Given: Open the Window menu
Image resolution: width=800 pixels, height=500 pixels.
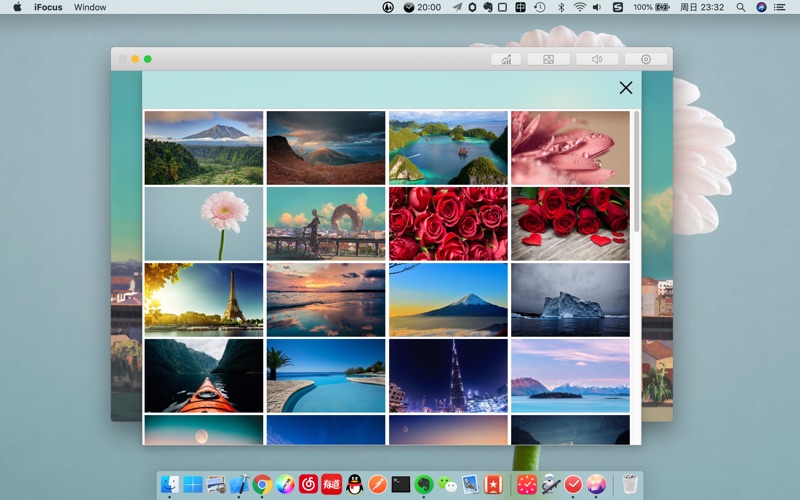Looking at the screenshot, I should click(90, 7).
